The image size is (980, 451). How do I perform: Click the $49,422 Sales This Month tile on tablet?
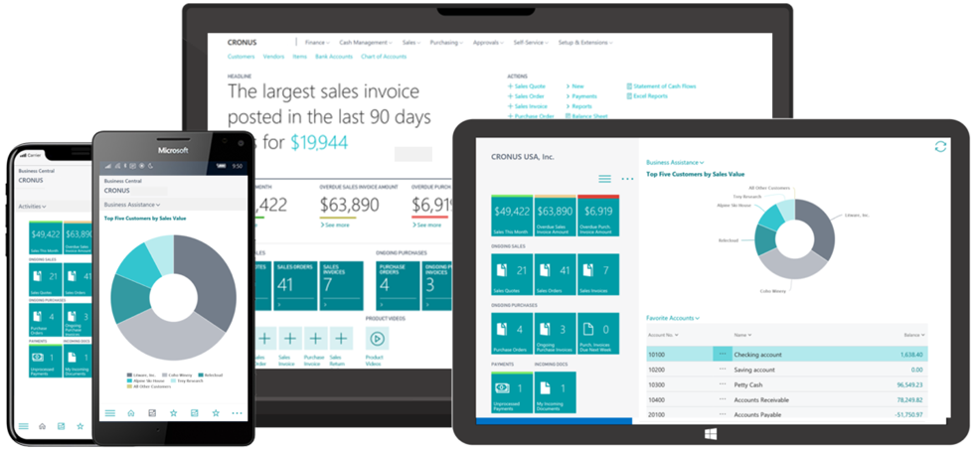512,216
